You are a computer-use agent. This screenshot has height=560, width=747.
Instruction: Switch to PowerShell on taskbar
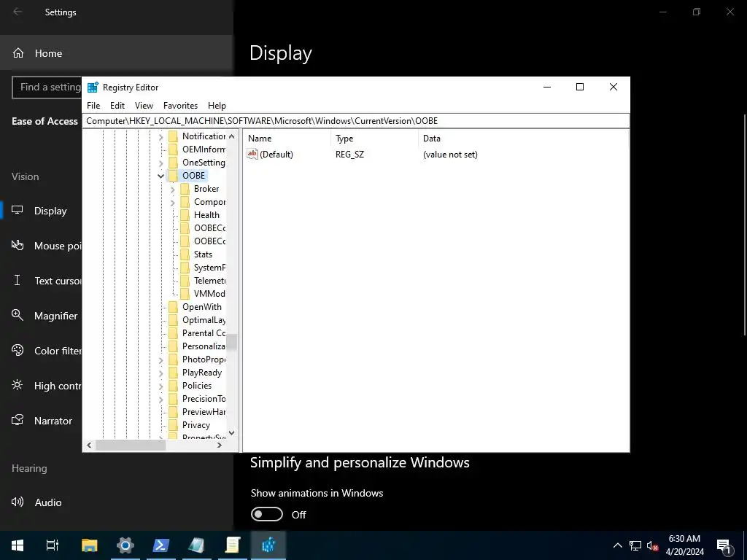tap(160, 545)
